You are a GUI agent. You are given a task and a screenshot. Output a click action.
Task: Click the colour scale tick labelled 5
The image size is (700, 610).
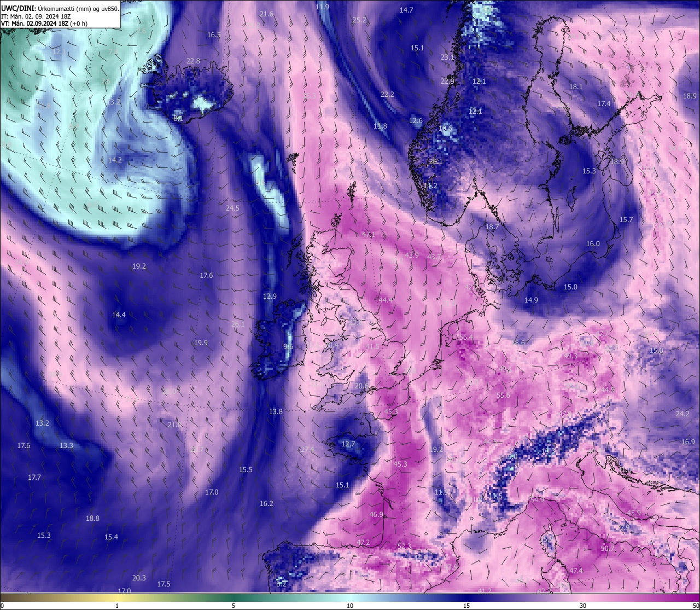coord(234,606)
